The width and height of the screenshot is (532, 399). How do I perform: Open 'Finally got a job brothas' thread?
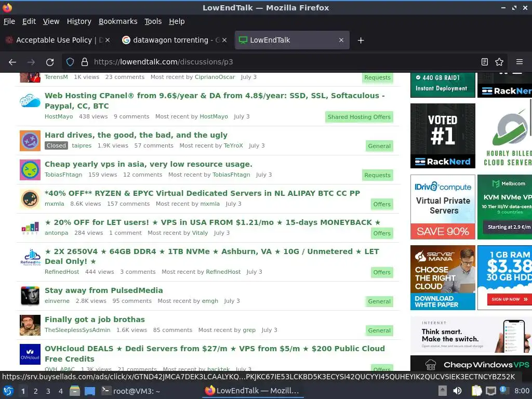pyautogui.click(x=95, y=320)
